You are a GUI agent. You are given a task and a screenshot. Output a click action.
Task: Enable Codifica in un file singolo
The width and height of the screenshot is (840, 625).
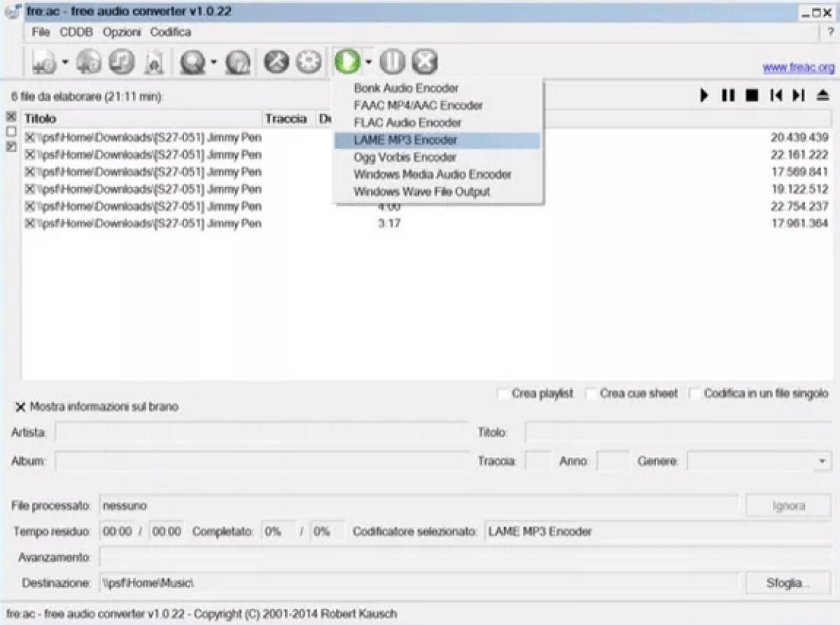pyautogui.click(x=694, y=393)
